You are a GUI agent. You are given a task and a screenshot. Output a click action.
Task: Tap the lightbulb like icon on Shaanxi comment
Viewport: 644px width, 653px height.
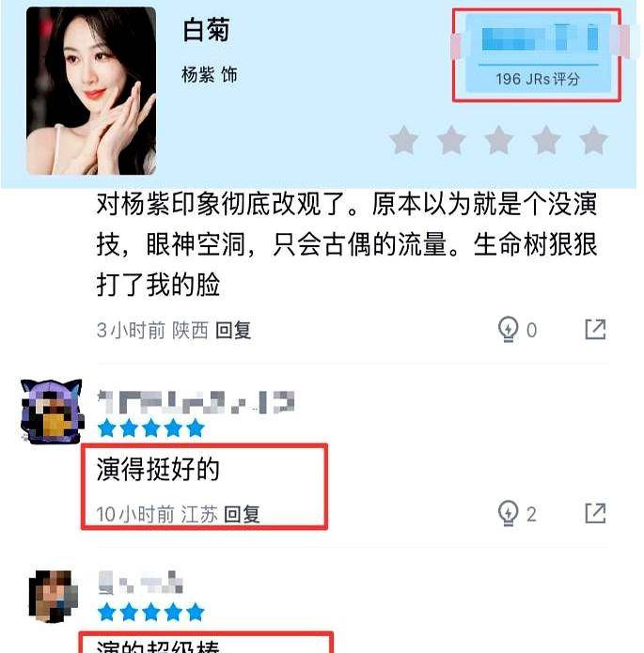pos(508,330)
